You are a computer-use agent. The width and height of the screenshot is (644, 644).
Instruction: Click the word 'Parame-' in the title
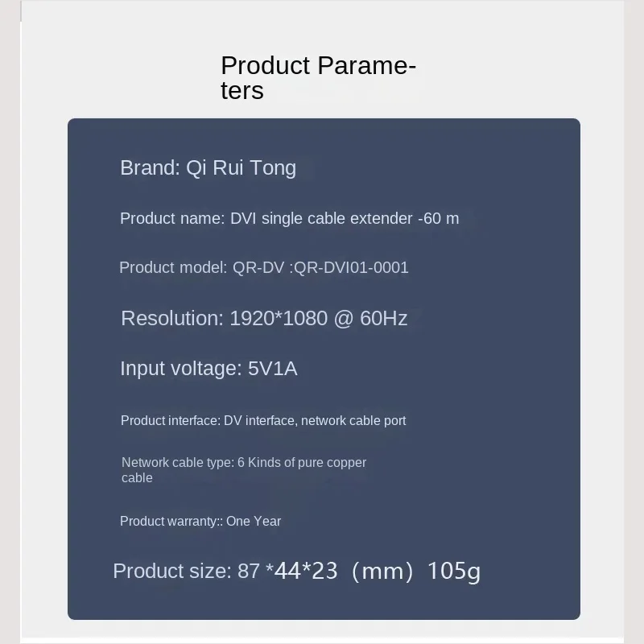tap(366, 64)
